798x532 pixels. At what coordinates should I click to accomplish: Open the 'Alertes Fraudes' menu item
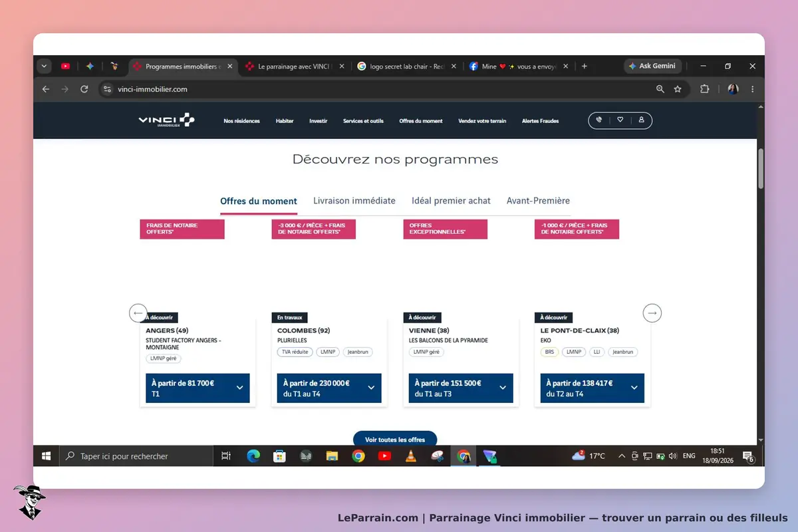click(541, 121)
